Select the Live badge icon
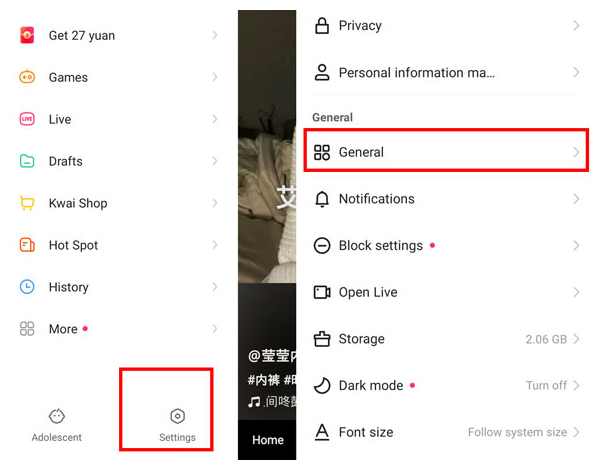 tap(27, 119)
